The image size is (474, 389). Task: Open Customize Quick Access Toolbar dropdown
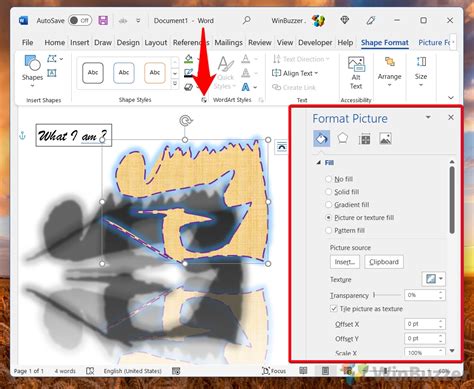click(138, 21)
